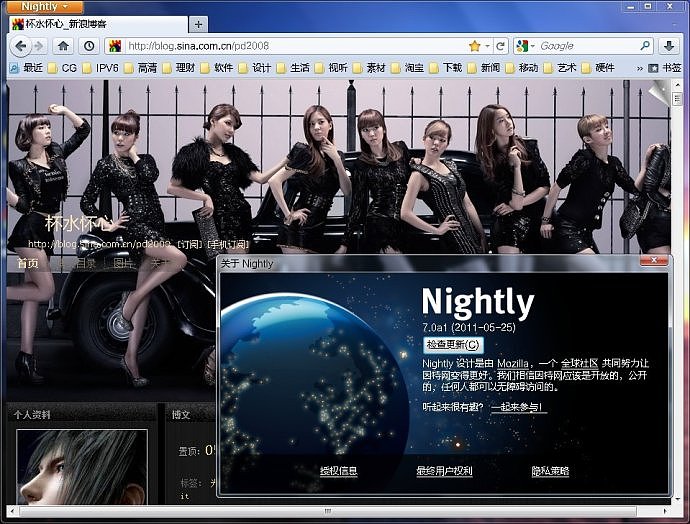690x524 pixels.
Task: Go to the Home page icon
Action: pos(63,46)
